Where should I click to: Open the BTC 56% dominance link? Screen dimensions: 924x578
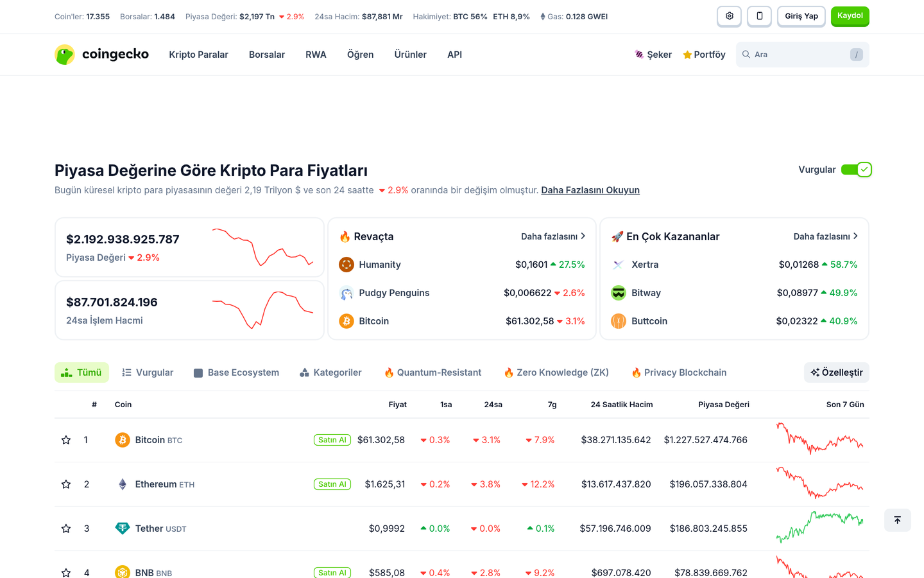(470, 17)
